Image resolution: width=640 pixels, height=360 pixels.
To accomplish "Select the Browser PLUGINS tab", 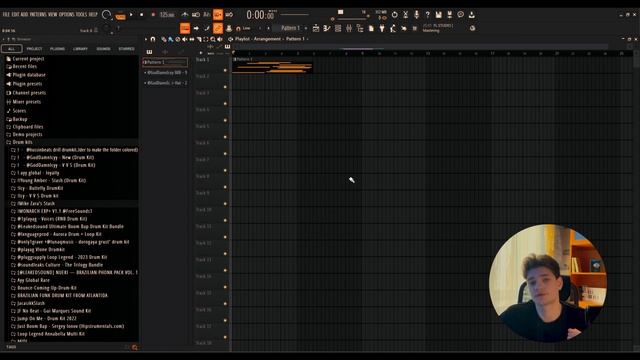I will (57, 49).
